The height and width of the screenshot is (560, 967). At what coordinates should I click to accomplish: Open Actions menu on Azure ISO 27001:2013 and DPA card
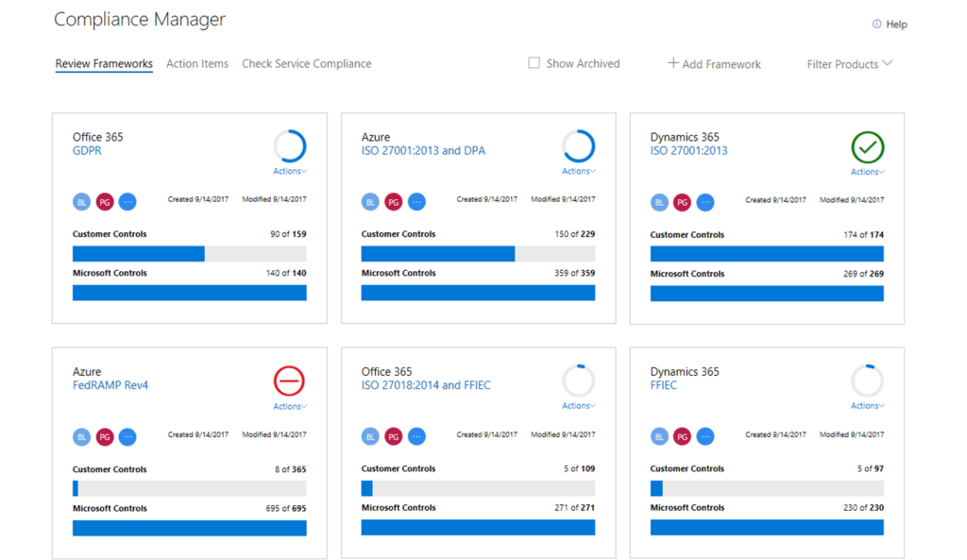(x=579, y=171)
